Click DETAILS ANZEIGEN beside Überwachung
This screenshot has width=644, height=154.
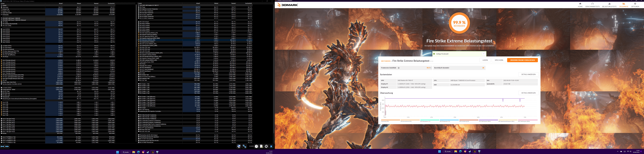[x=528, y=93]
